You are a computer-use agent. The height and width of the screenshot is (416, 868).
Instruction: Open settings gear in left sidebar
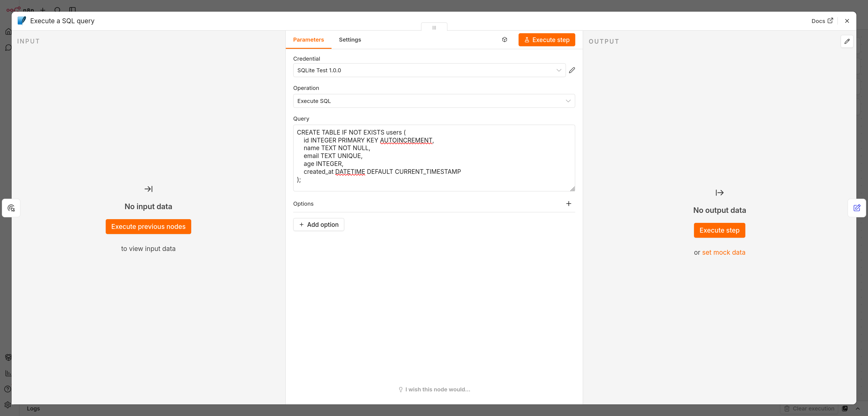coord(7,405)
